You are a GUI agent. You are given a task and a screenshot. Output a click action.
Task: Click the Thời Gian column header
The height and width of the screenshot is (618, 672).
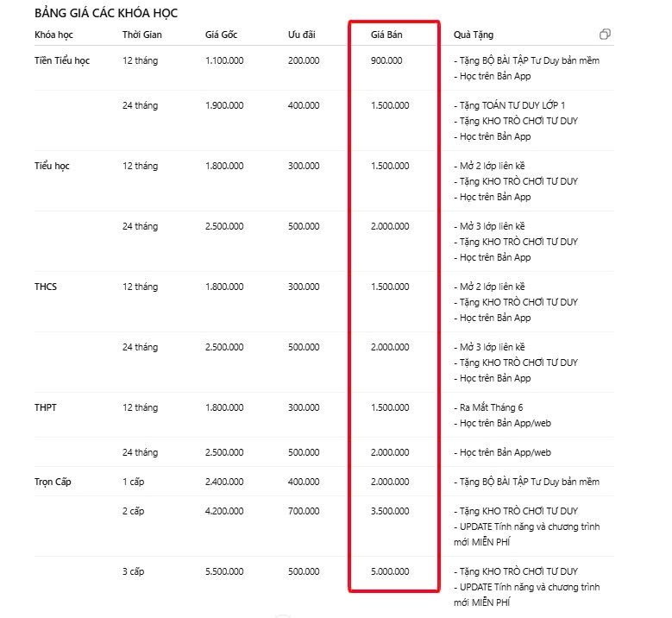pos(141,35)
